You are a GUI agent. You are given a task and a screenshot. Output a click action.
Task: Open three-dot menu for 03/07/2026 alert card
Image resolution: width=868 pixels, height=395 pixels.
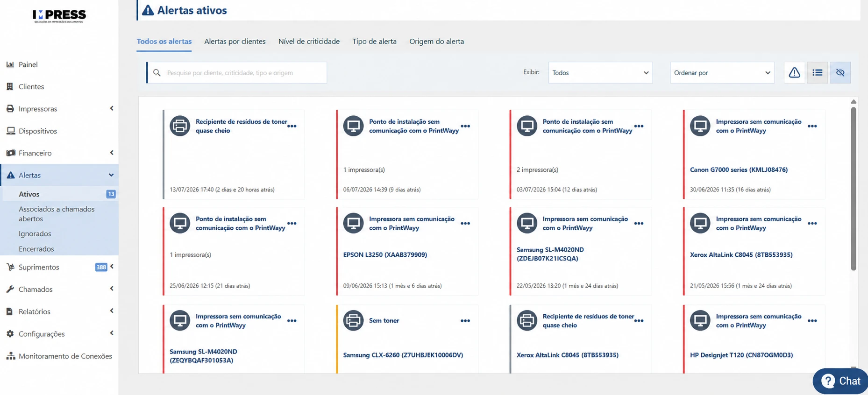pyautogui.click(x=639, y=126)
